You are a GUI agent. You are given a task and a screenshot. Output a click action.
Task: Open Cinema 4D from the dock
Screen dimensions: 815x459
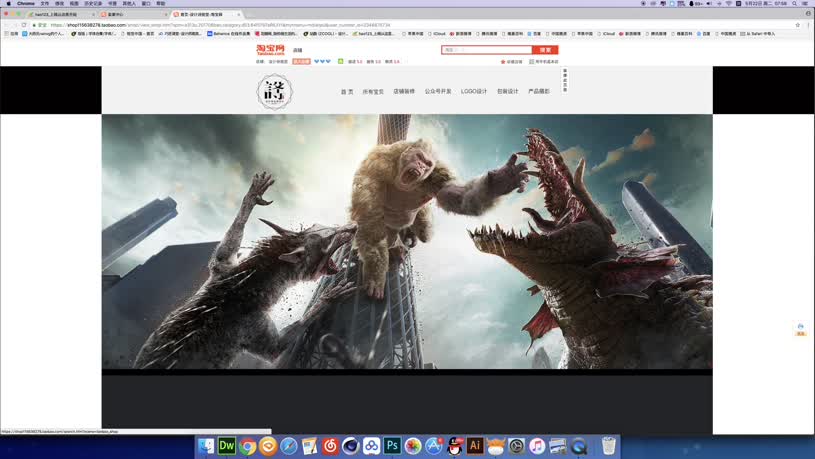tap(351, 446)
